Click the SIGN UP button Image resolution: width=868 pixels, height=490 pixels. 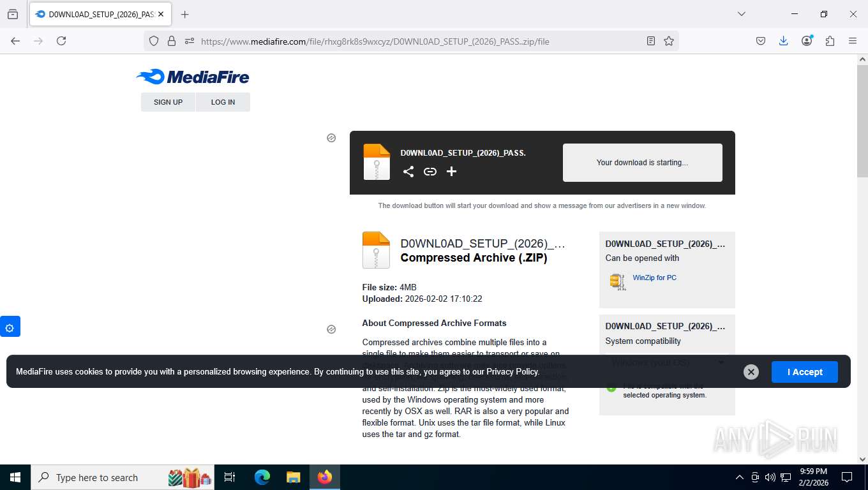tap(168, 102)
